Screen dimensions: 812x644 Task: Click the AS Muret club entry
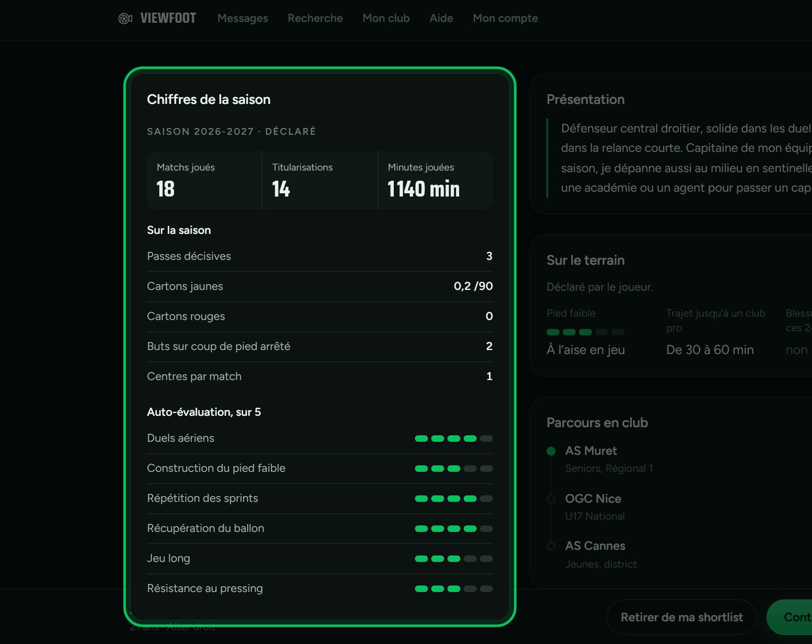(x=591, y=451)
